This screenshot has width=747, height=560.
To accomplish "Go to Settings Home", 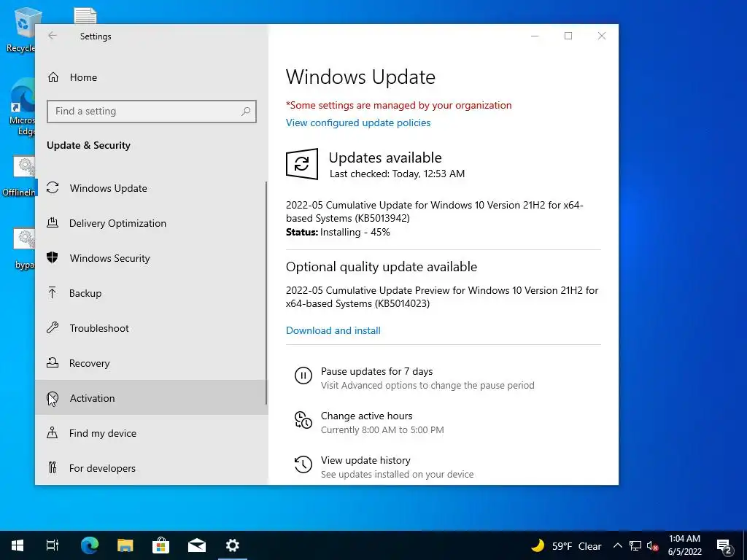I will click(x=151, y=77).
